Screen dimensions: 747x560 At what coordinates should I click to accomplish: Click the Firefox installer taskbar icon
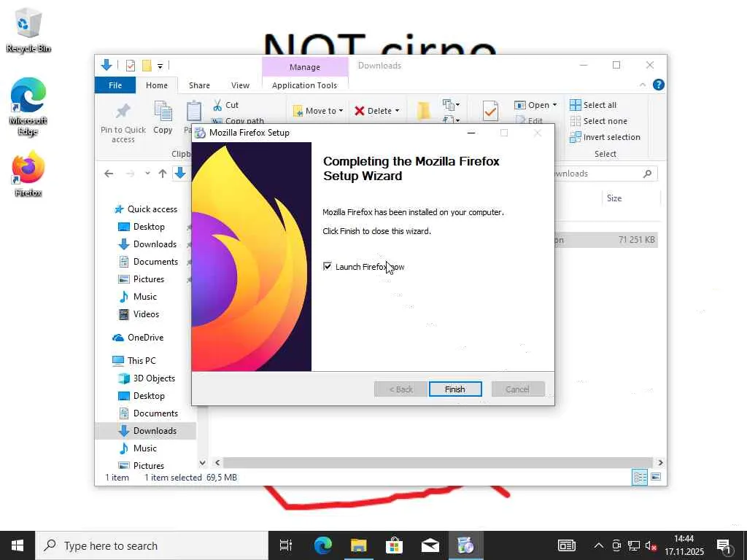click(465, 545)
